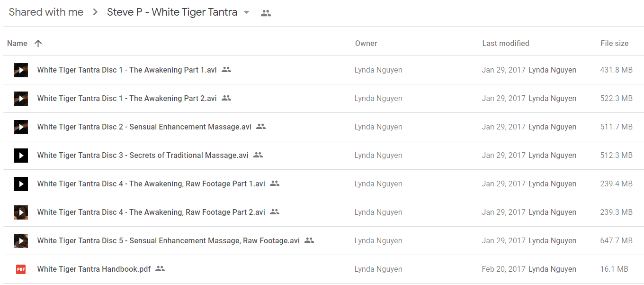Click shared icon next to Disc 5 Raw Footage.avi

pyautogui.click(x=309, y=240)
